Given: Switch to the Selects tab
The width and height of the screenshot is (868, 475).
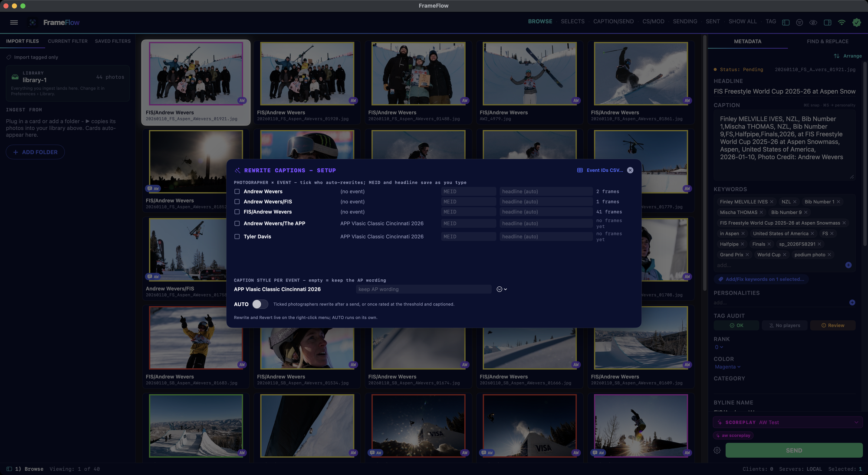Looking at the screenshot, I should pos(572,22).
